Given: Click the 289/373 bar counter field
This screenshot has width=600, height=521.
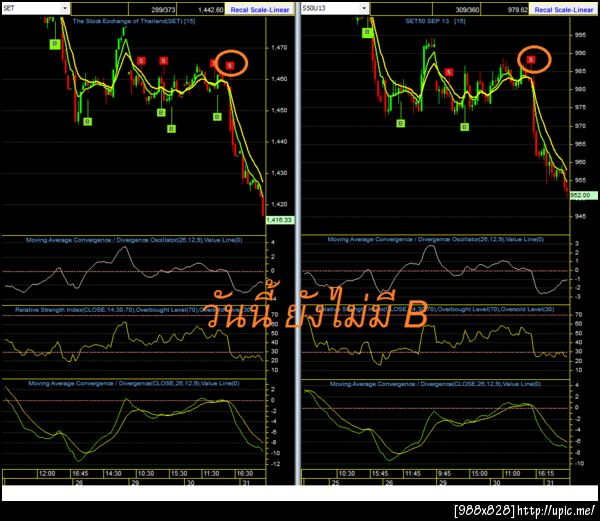Looking at the screenshot, I should (x=153, y=10).
